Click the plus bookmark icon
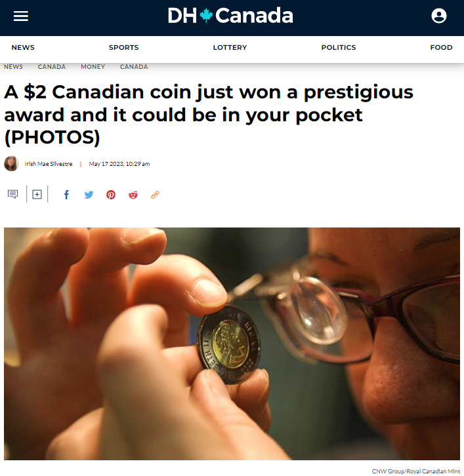The width and height of the screenshot is (464, 476). [37, 194]
